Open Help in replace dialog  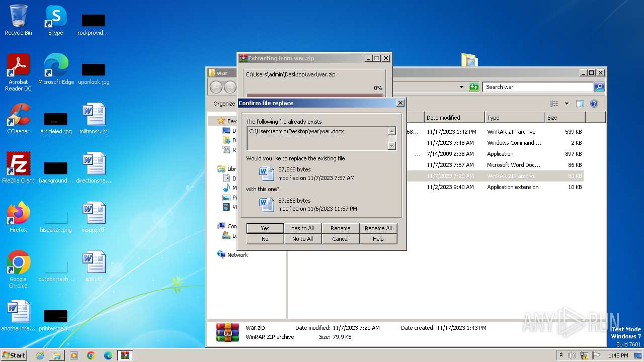378,239
